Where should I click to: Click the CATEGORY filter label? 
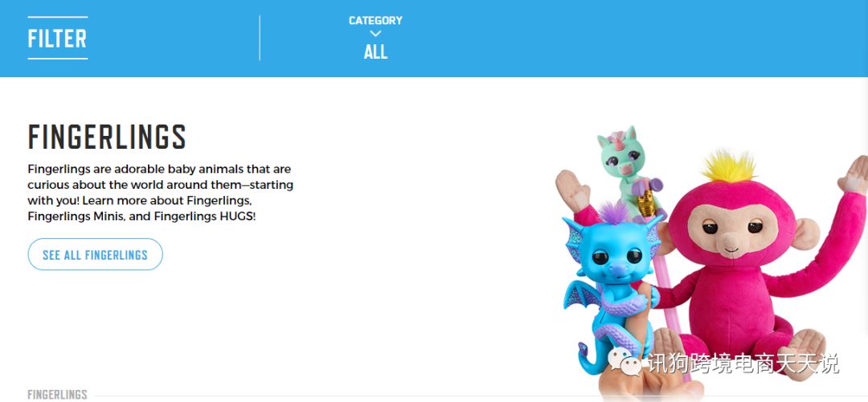coord(375,20)
